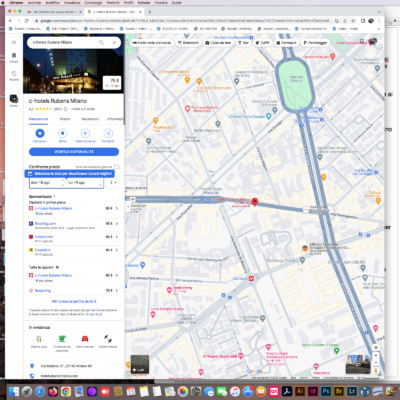Open the Cronologia menu in menu bar
Viewport: 400px width, 400px height.
point(93,2)
